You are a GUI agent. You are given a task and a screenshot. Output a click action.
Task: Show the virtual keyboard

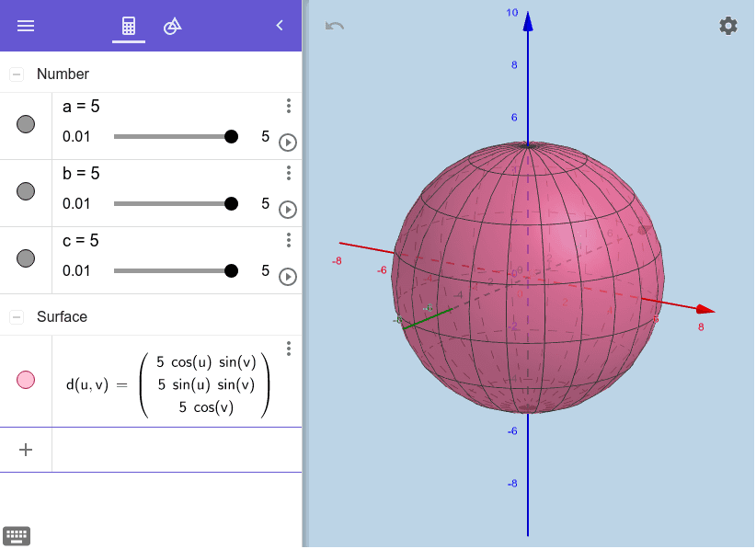[16, 535]
